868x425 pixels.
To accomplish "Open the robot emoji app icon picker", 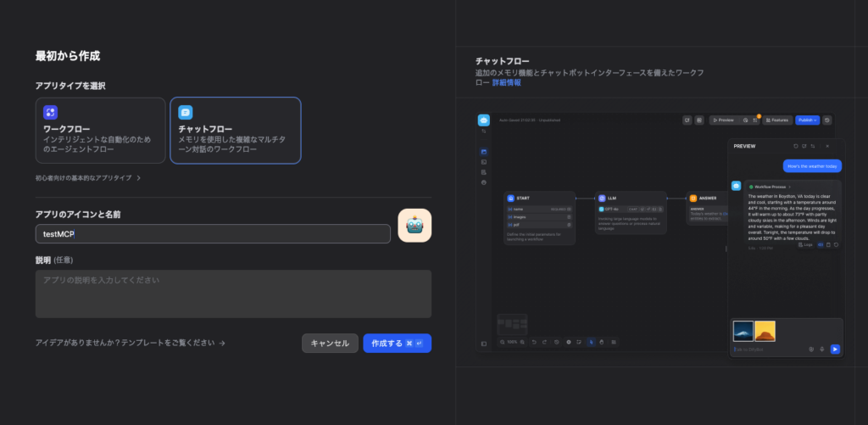I will (x=415, y=226).
